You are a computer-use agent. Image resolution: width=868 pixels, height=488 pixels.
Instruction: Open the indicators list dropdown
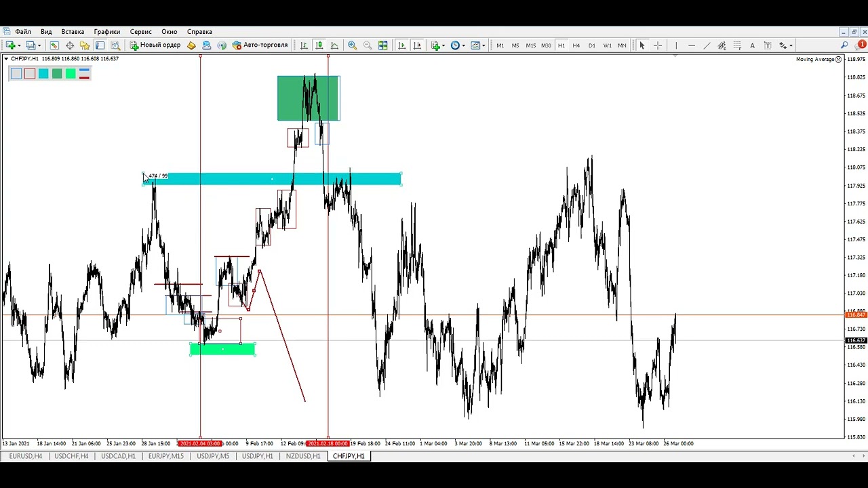(437, 45)
